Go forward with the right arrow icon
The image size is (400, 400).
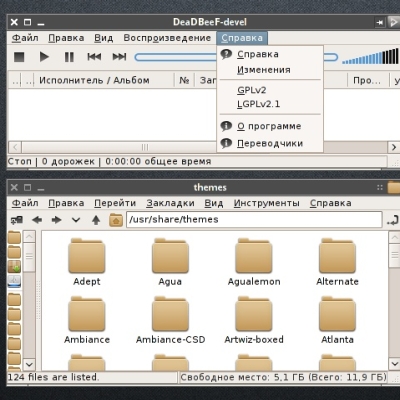[x=56, y=220]
